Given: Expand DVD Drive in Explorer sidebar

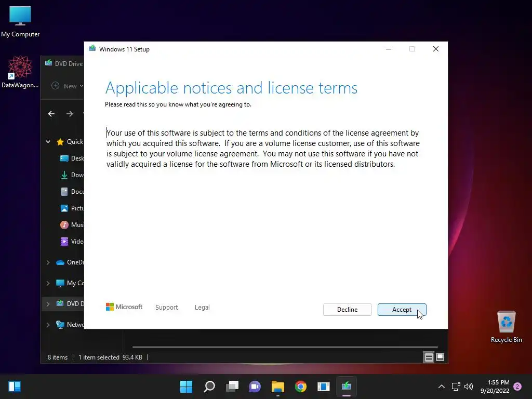Looking at the screenshot, I should point(48,303).
